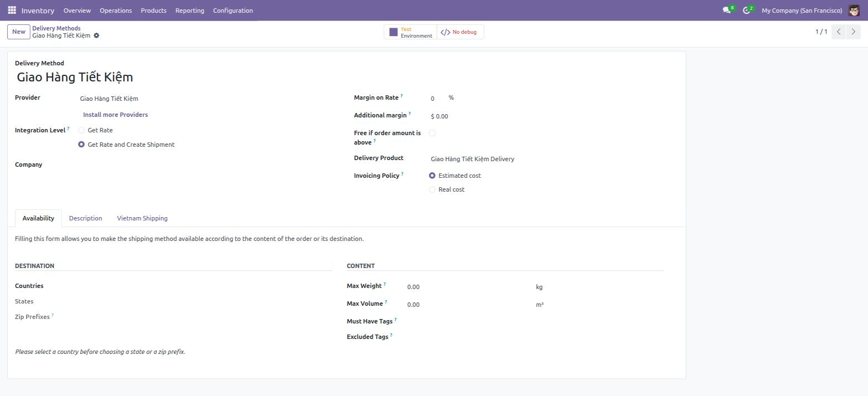Edit the Max Weight value
The height and width of the screenshot is (396, 868).
[469, 287]
